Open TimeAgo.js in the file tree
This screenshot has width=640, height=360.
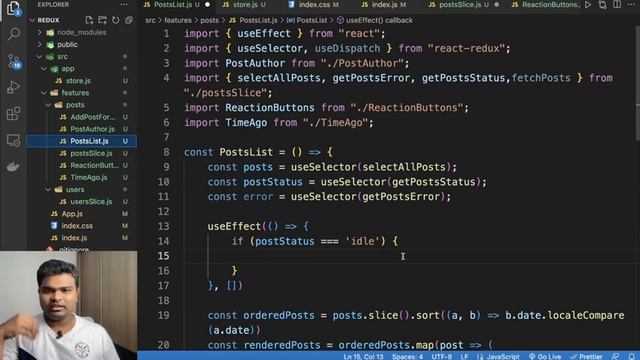tap(89, 177)
